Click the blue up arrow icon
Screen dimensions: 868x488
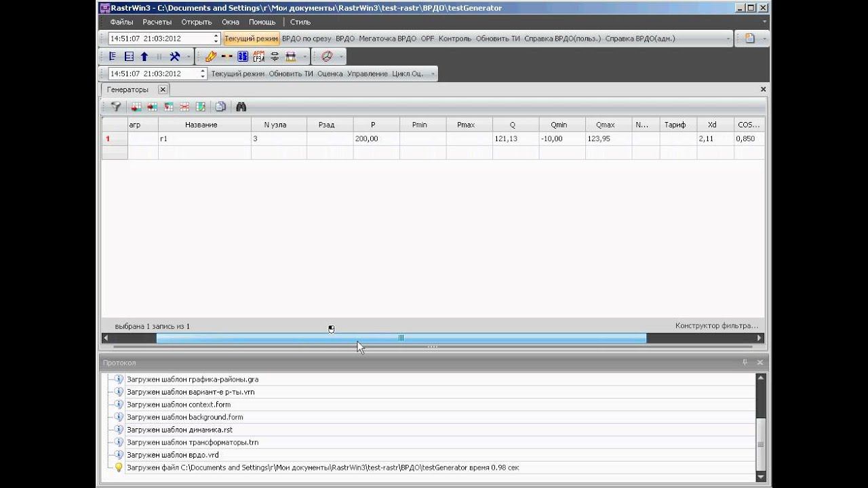point(144,57)
